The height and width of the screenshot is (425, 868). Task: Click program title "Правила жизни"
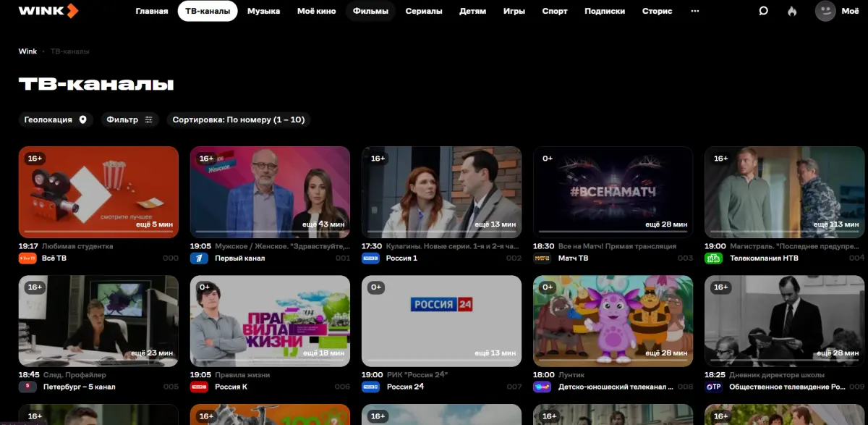tap(242, 375)
